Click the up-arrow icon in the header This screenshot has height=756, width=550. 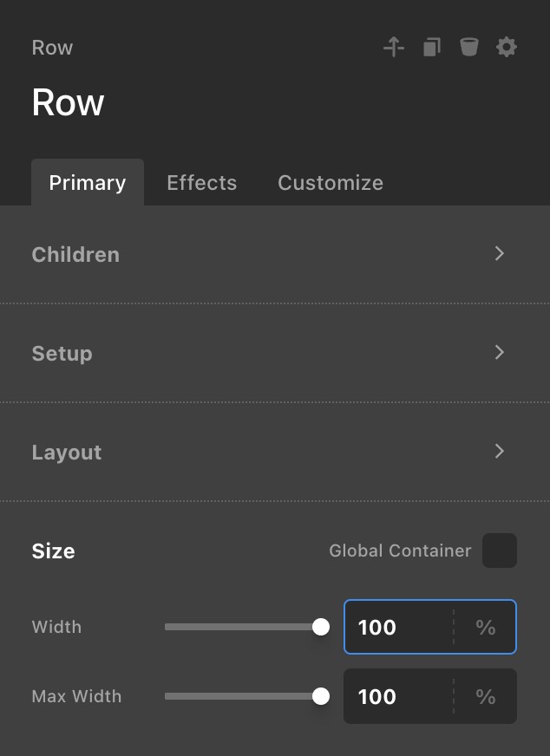pyautogui.click(x=394, y=48)
